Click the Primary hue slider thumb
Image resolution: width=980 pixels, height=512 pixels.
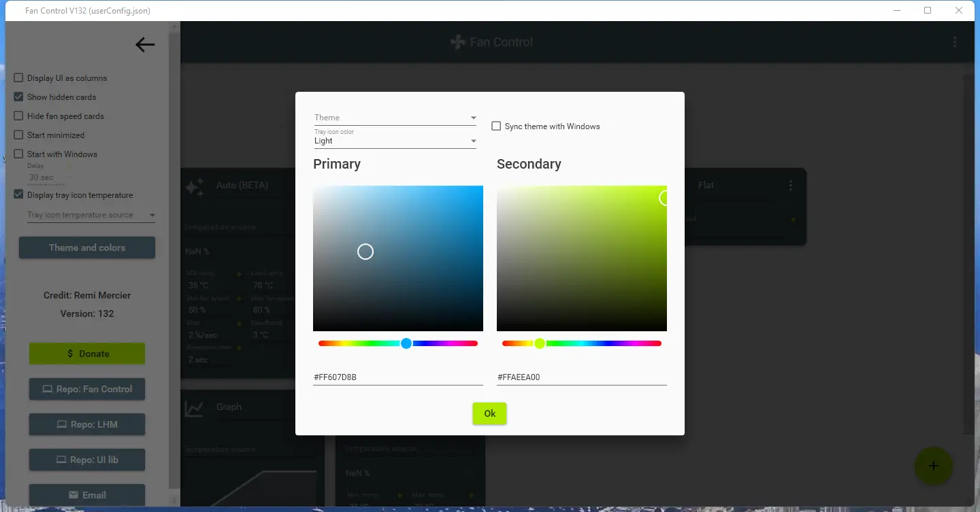[x=406, y=343]
